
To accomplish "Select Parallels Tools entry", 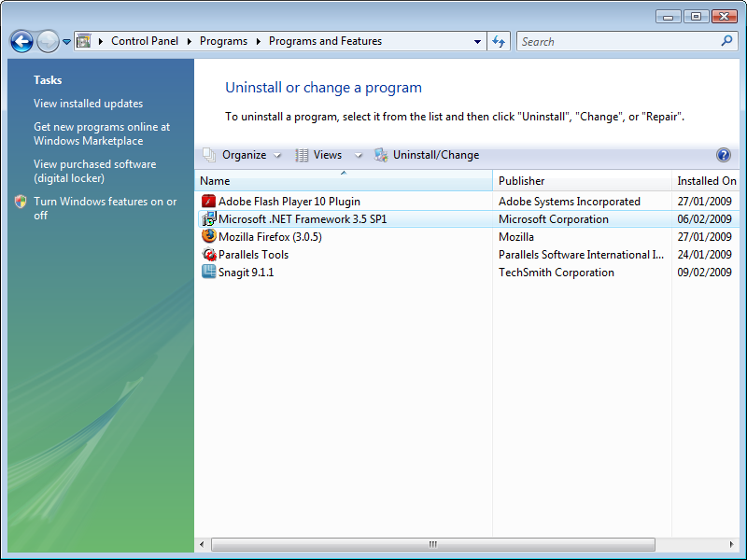I will pyautogui.click(x=253, y=255).
